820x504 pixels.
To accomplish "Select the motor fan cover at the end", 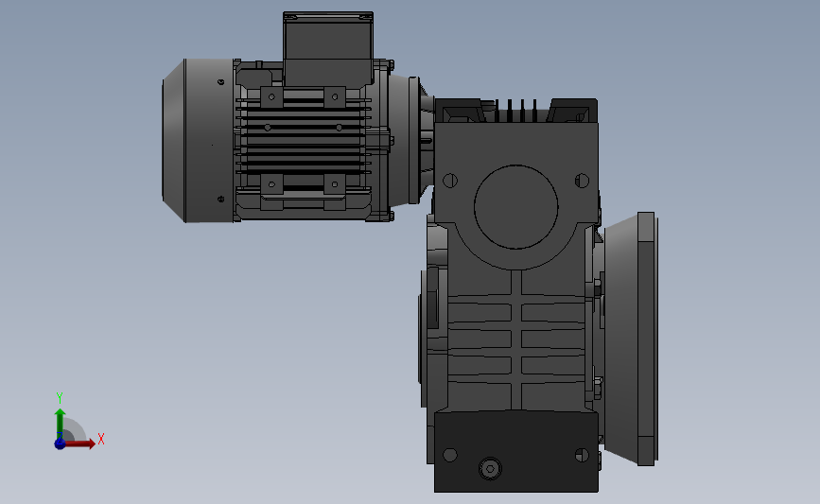I will pos(199,140).
